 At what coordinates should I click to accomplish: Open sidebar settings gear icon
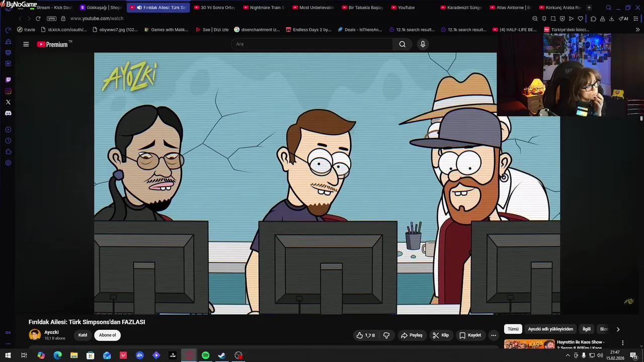(8, 163)
